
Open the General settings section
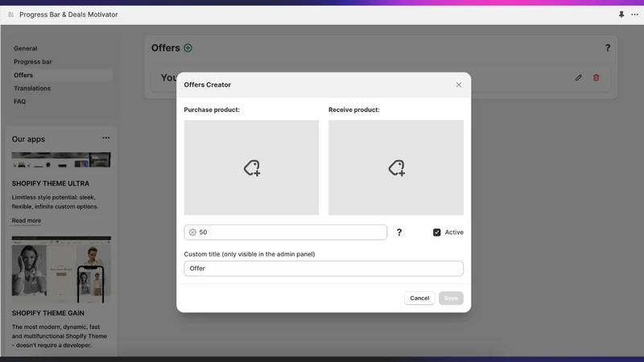tap(26, 48)
